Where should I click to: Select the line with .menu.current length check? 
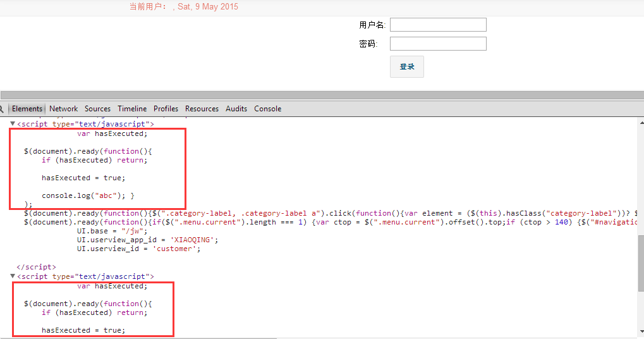pos(330,222)
